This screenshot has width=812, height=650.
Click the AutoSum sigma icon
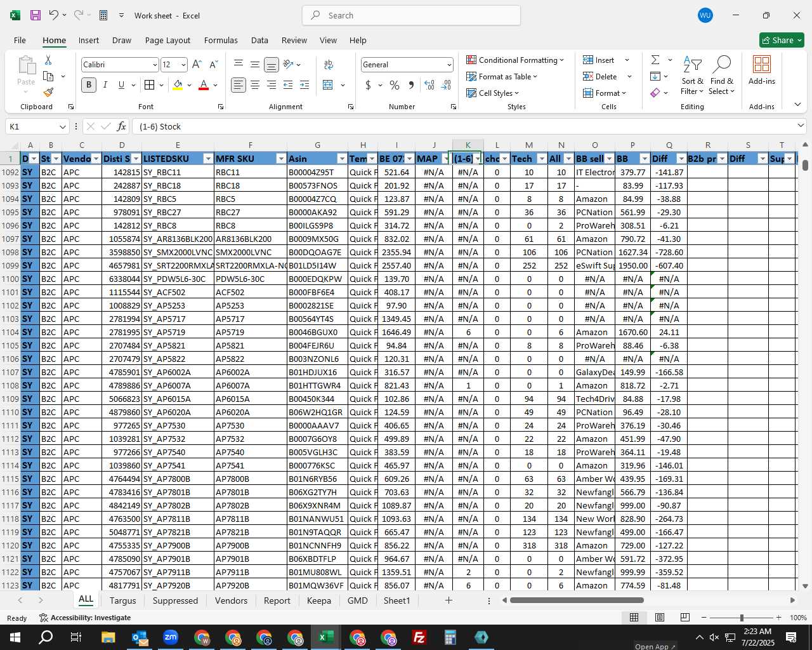(655, 60)
